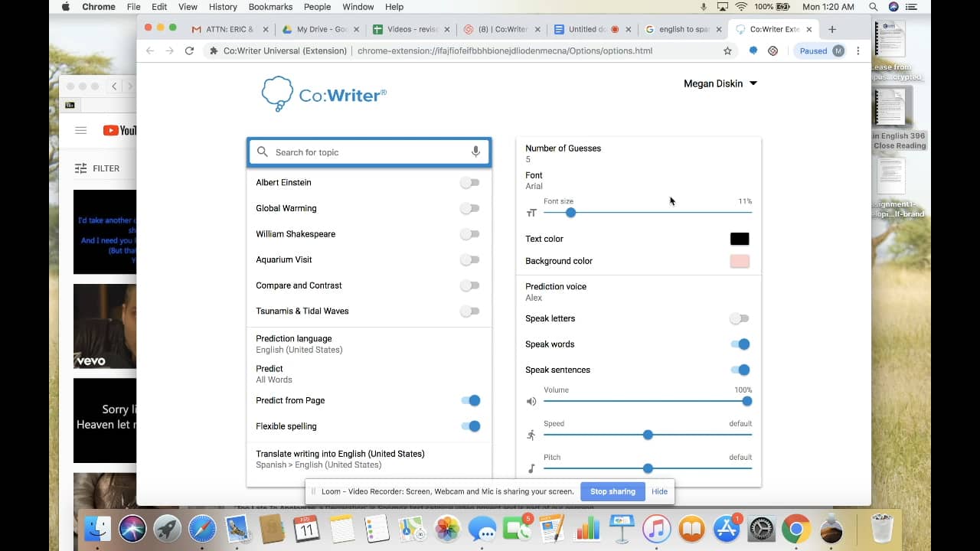Change the Font Arial setting

[639, 181]
